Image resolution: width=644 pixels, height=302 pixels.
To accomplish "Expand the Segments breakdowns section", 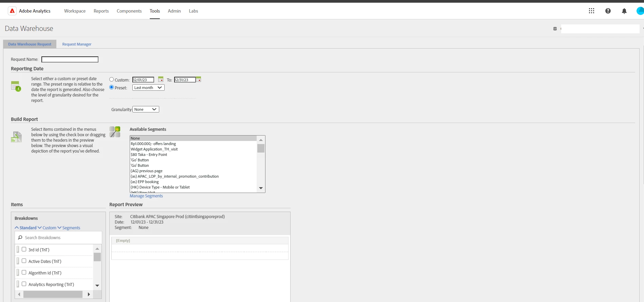I will click(69, 228).
